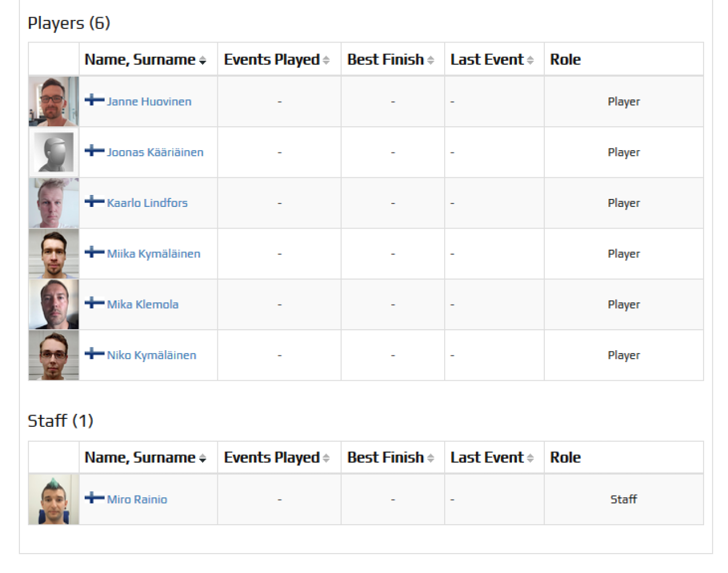Open Kaarlo Lindfors player page
Image resolution: width=728 pixels, height=573 pixels.
tap(147, 203)
